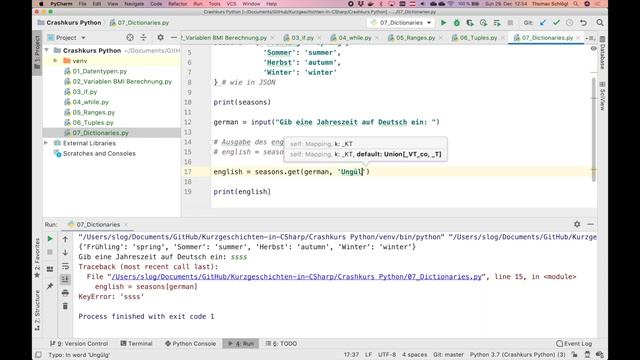Hide the Project panel with minus icon
This screenshot has height=360, width=640.
tap(174, 38)
